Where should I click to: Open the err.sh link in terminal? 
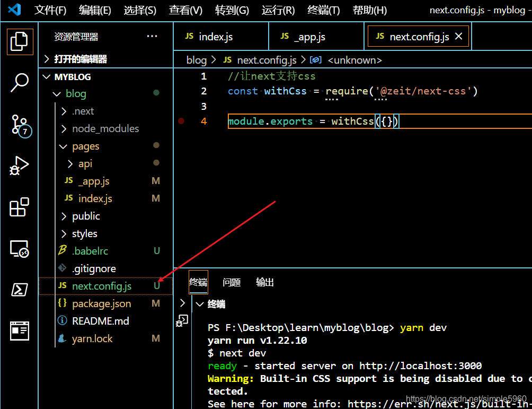(440, 404)
